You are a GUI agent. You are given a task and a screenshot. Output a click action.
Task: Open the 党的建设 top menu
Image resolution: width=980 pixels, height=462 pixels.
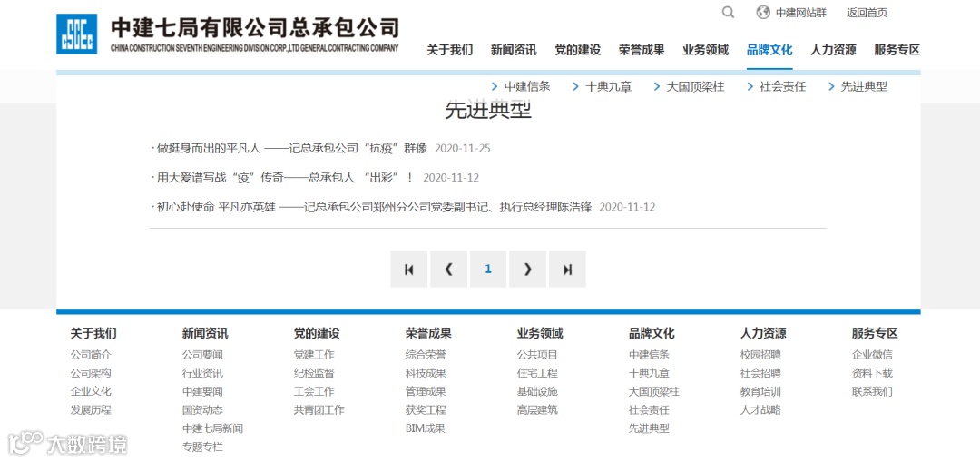(x=577, y=50)
